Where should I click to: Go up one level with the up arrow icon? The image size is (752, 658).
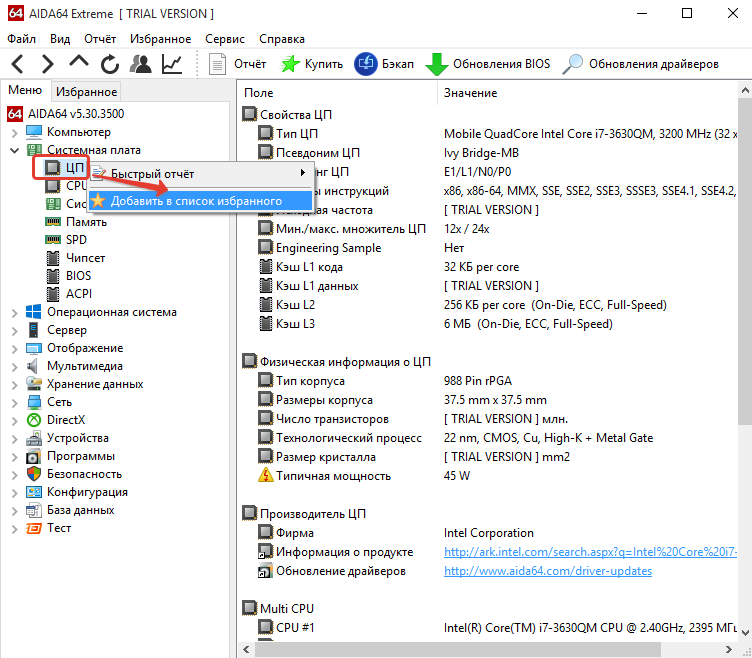pyautogui.click(x=79, y=61)
